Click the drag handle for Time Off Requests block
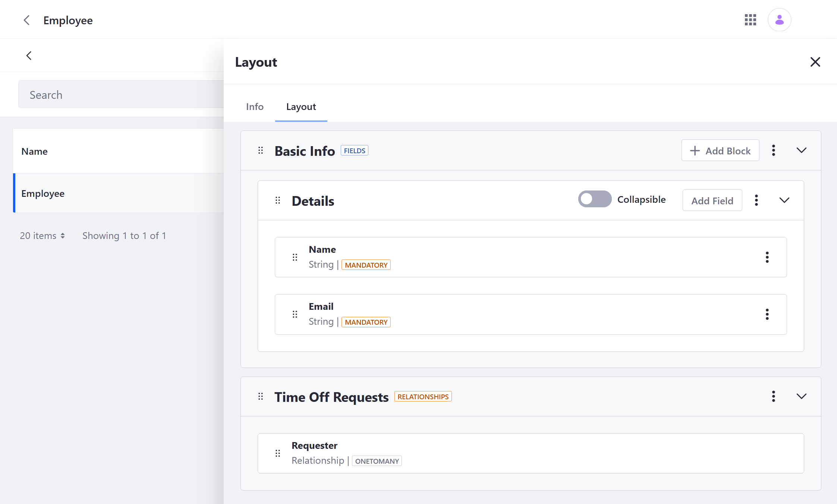Image resolution: width=837 pixels, height=504 pixels. point(261,396)
